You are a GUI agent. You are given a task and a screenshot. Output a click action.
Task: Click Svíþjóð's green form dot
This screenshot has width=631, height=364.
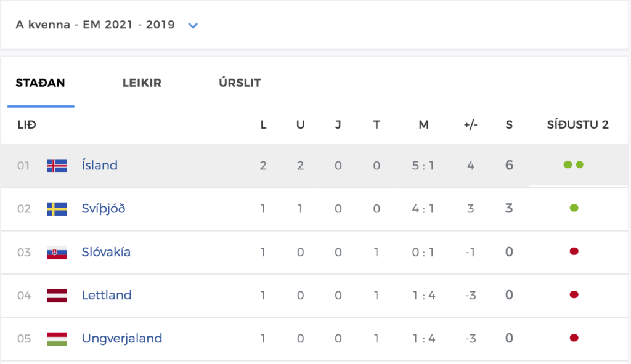574,208
